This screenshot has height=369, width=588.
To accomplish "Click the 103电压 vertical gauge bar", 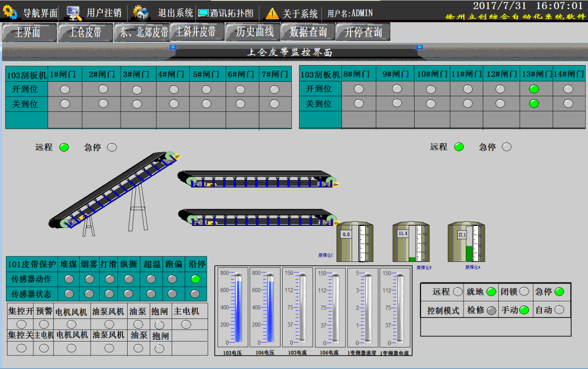I will coord(233,308).
